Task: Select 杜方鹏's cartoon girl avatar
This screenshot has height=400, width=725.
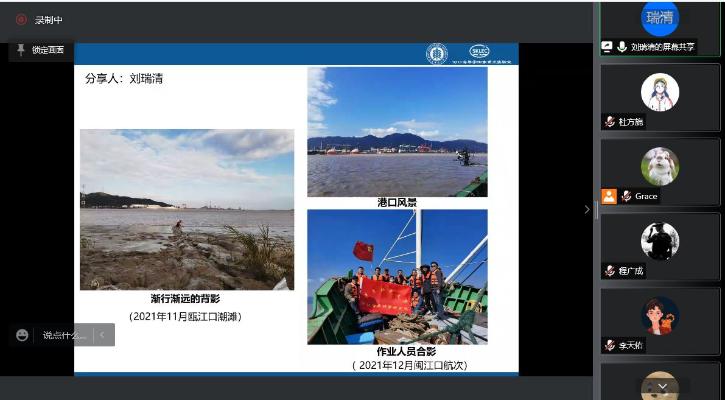Action: click(660, 92)
